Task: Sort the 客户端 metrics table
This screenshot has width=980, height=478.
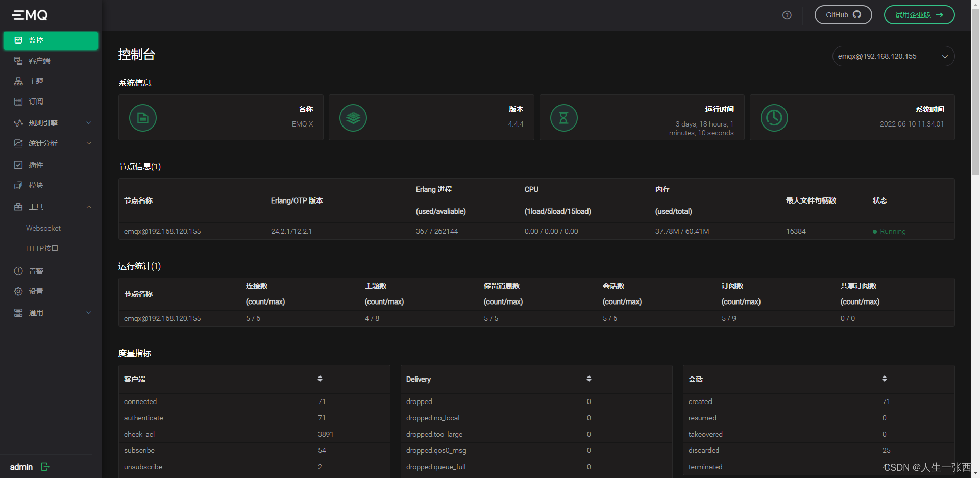Action: pyautogui.click(x=320, y=379)
